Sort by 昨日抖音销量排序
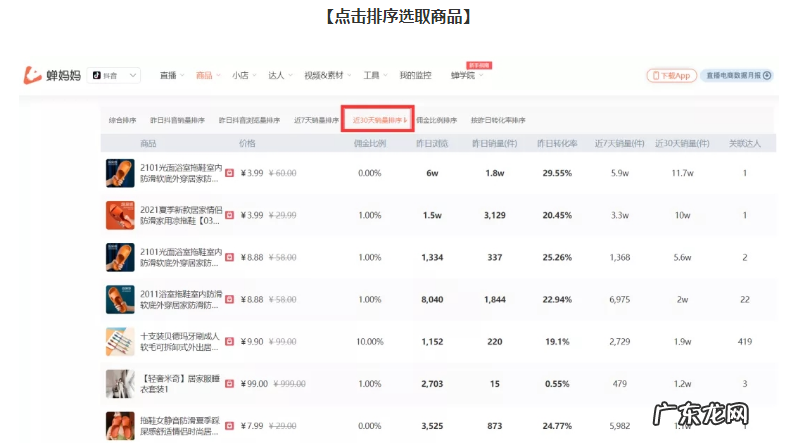Image resolution: width=787 pixels, height=443 pixels. click(177, 120)
